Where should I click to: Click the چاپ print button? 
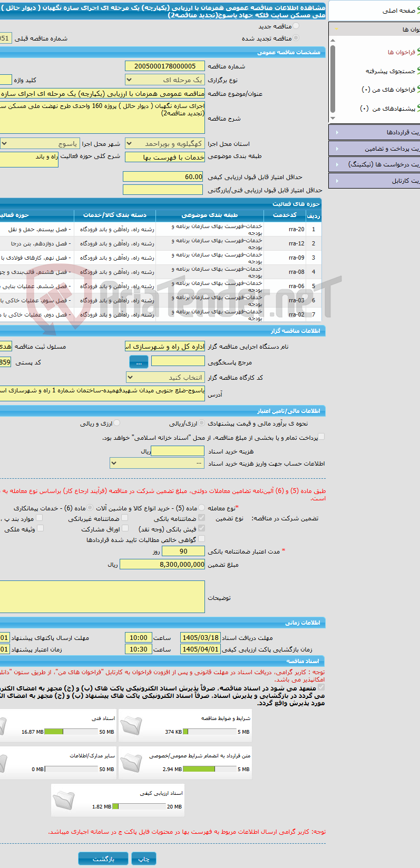(144, 859)
